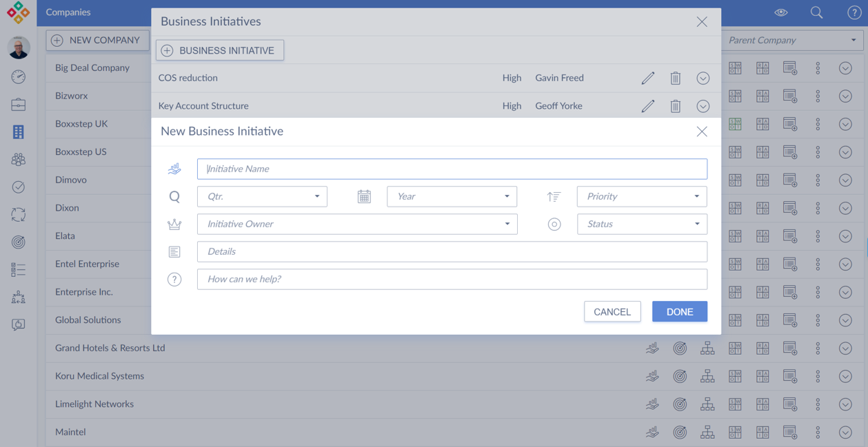This screenshot has width=868, height=447.
Task: Click the Business Initiative add button
Action: pos(220,50)
